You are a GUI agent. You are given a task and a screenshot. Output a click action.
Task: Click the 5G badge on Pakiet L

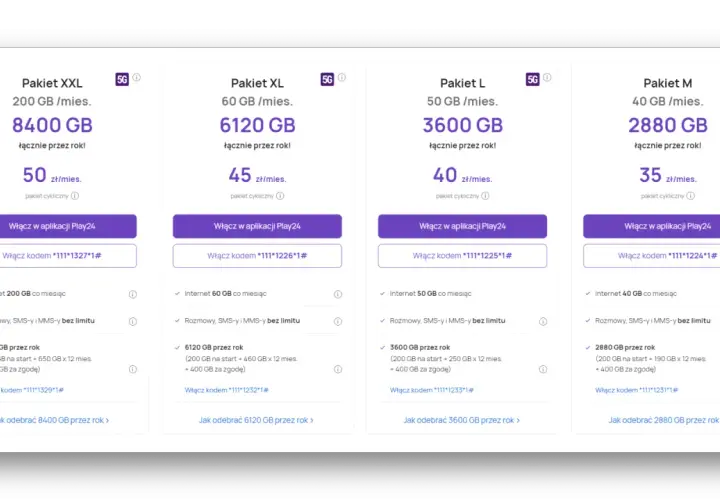point(532,79)
